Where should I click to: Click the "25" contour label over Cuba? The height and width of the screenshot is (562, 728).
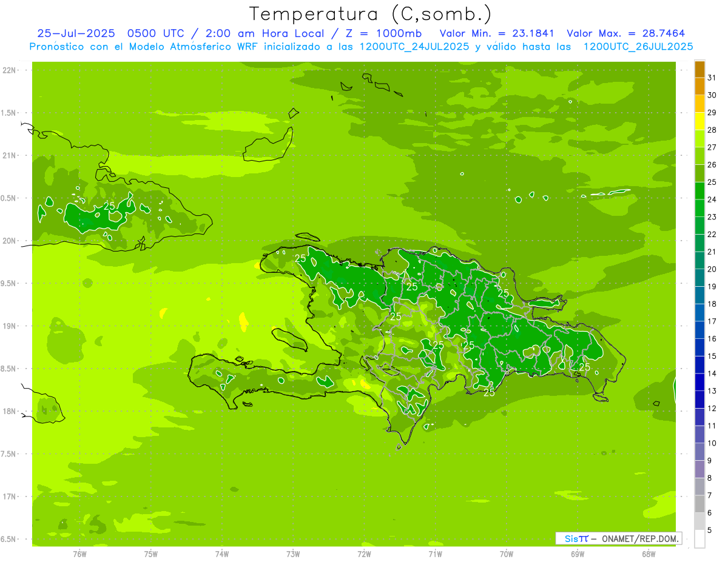tap(109, 206)
